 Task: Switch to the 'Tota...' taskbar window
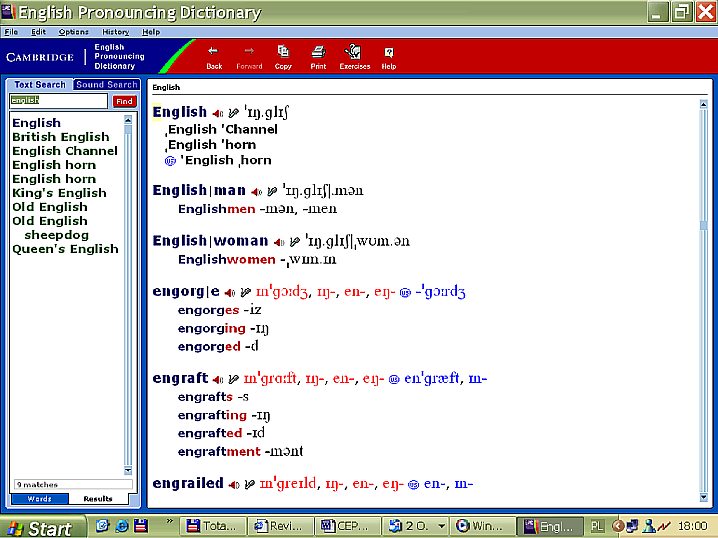coord(212,526)
